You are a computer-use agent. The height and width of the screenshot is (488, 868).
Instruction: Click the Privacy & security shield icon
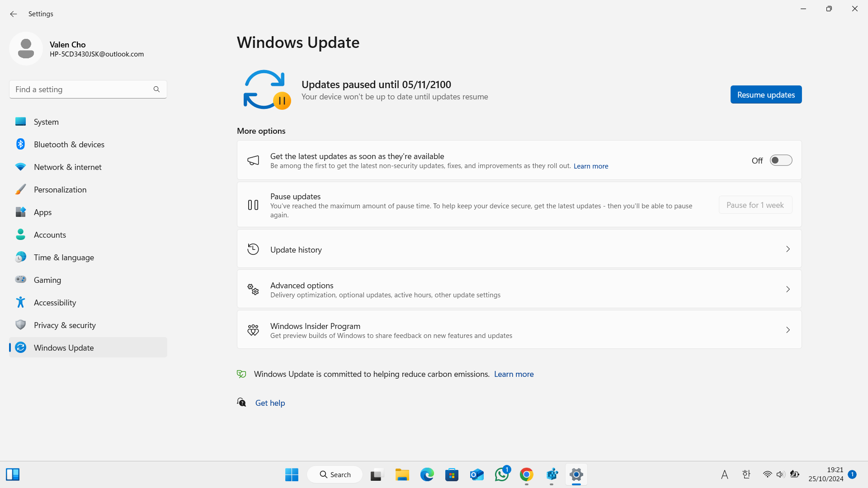tap(20, 325)
